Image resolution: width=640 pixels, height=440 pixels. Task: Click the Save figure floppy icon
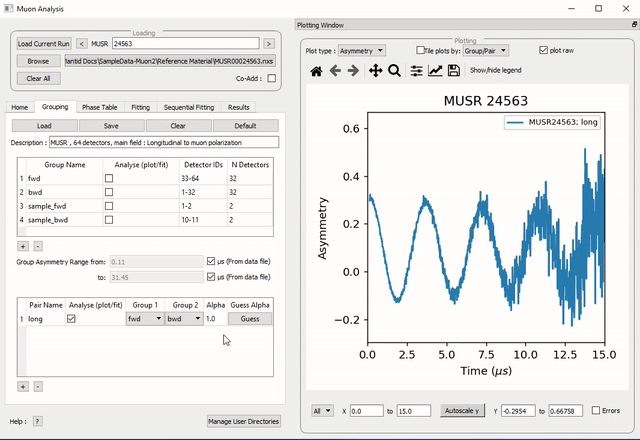click(453, 71)
